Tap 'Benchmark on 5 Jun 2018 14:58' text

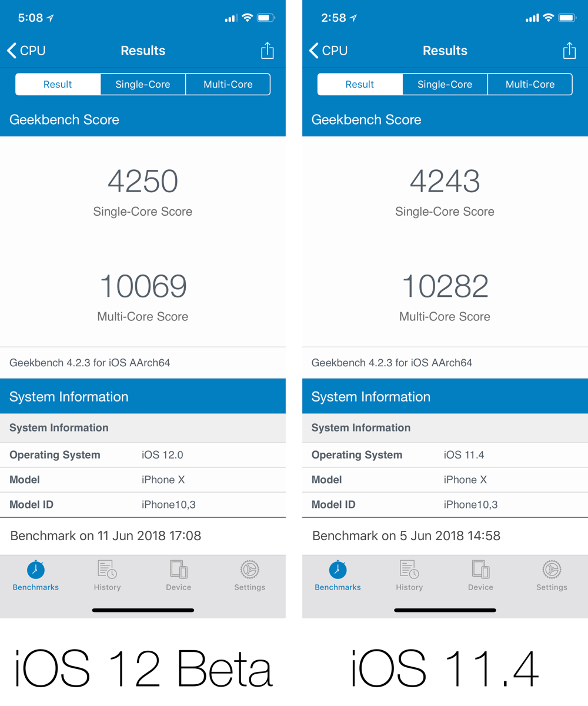(x=406, y=536)
